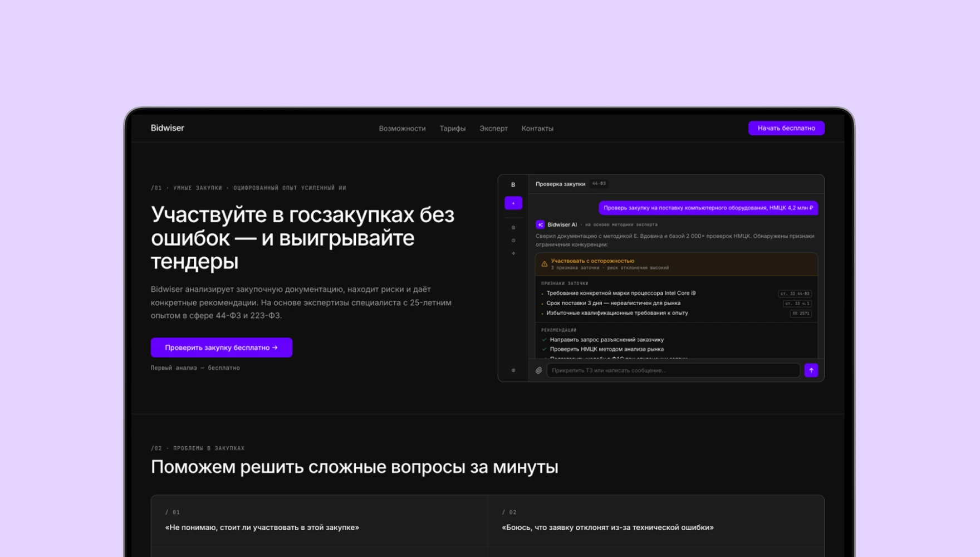Screen dimensions: 980x557
Task: Click the "Прикрепить ТЗ или написать сообщение" field
Action: click(673, 370)
